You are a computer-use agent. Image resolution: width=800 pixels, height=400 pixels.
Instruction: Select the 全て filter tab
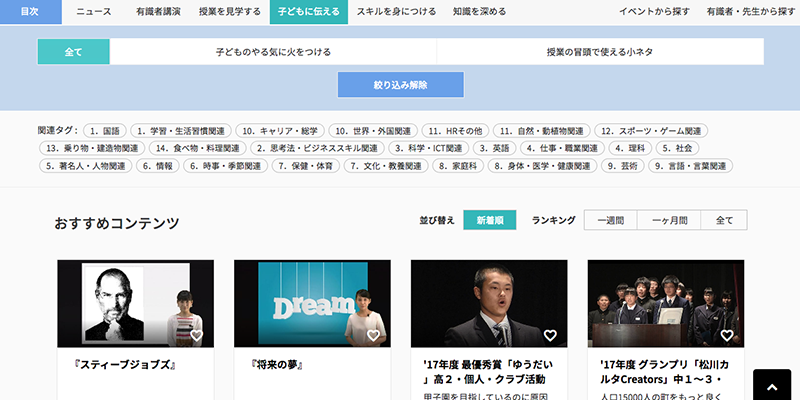pyautogui.click(x=73, y=51)
